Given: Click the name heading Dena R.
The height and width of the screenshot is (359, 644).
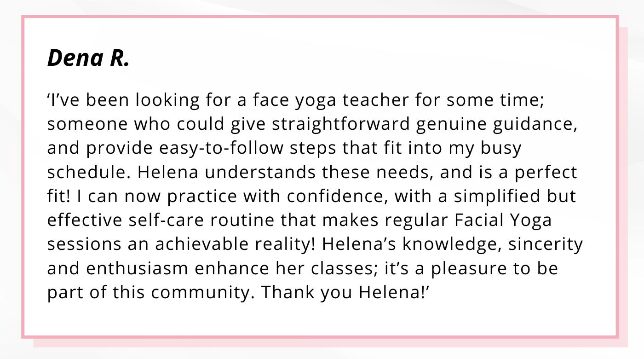Looking at the screenshot, I should (x=88, y=58).
